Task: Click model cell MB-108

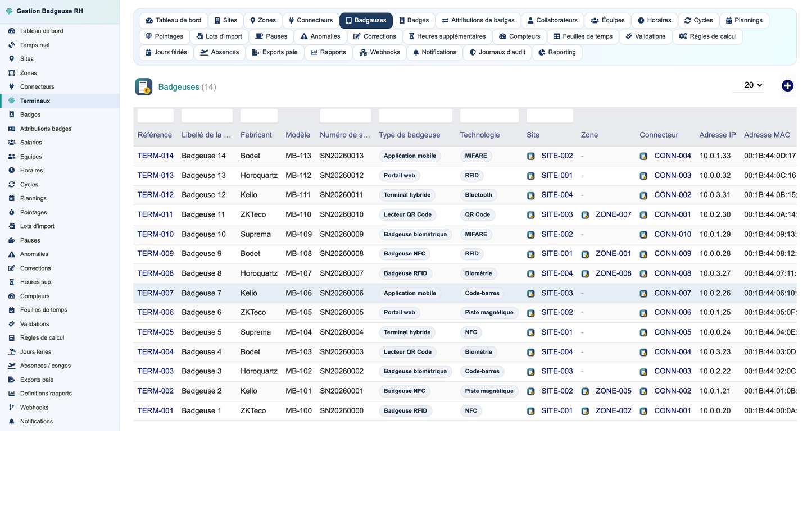Action: [x=298, y=253]
